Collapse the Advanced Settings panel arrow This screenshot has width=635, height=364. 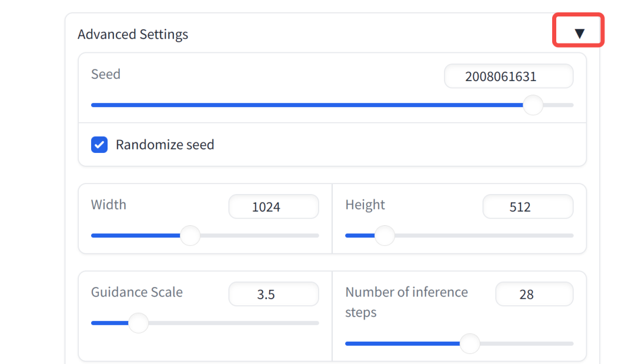pos(579,34)
